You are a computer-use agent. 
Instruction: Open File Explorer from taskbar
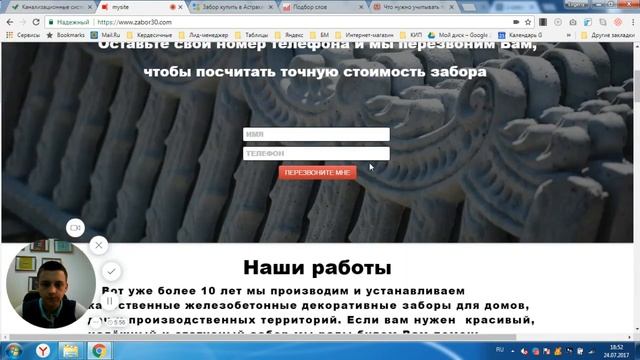coord(71,351)
